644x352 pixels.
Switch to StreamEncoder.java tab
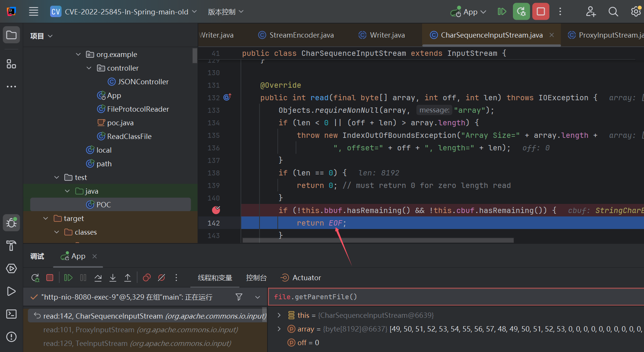(296, 35)
